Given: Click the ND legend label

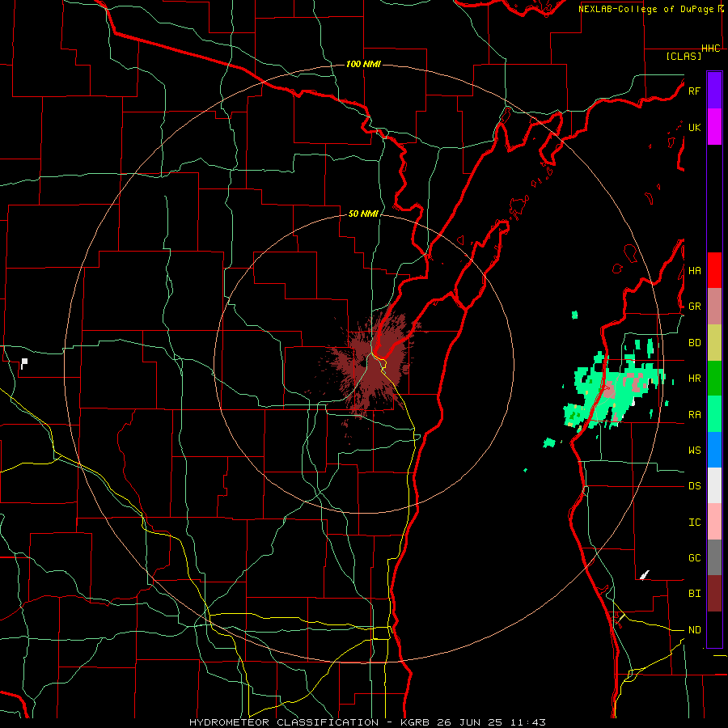Looking at the screenshot, I should (x=694, y=629).
